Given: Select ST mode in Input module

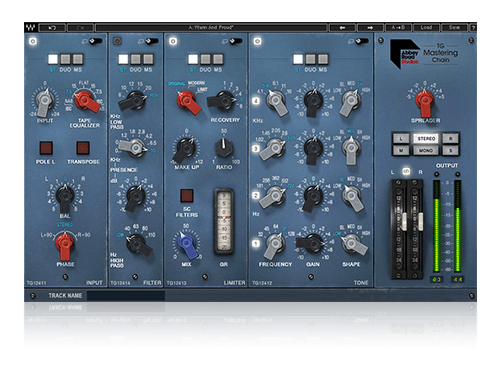Looking at the screenshot, I should (53, 59).
